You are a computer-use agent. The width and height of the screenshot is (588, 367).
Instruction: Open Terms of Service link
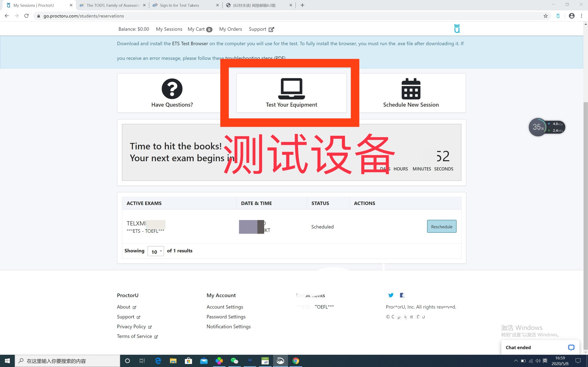(x=137, y=337)
